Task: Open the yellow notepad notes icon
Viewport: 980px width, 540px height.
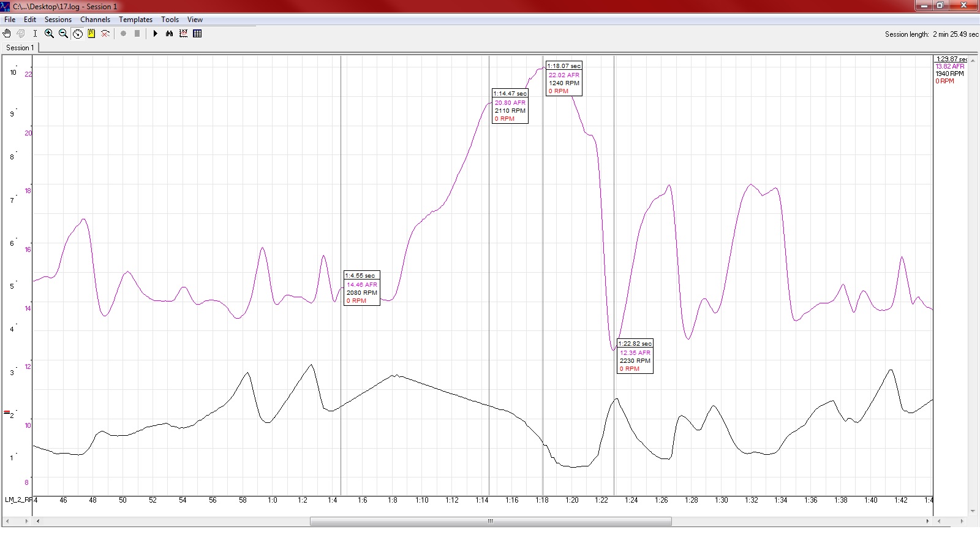Action: pyautogui.click(x=91, y=34)
